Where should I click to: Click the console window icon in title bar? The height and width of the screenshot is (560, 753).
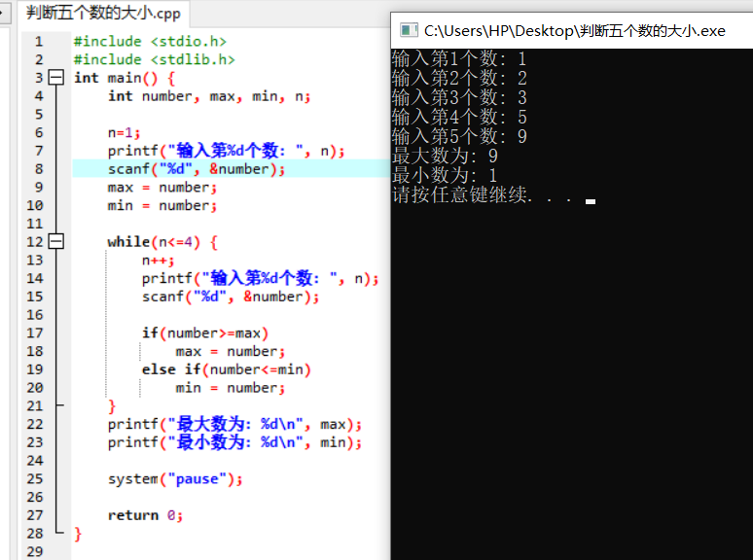(409, 31)
